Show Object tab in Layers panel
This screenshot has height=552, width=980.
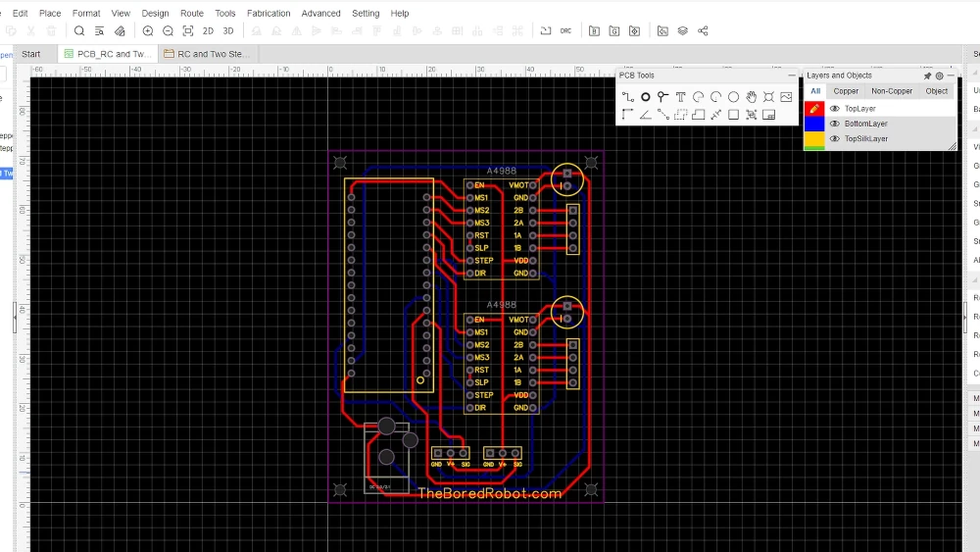(x=936, y=91)
